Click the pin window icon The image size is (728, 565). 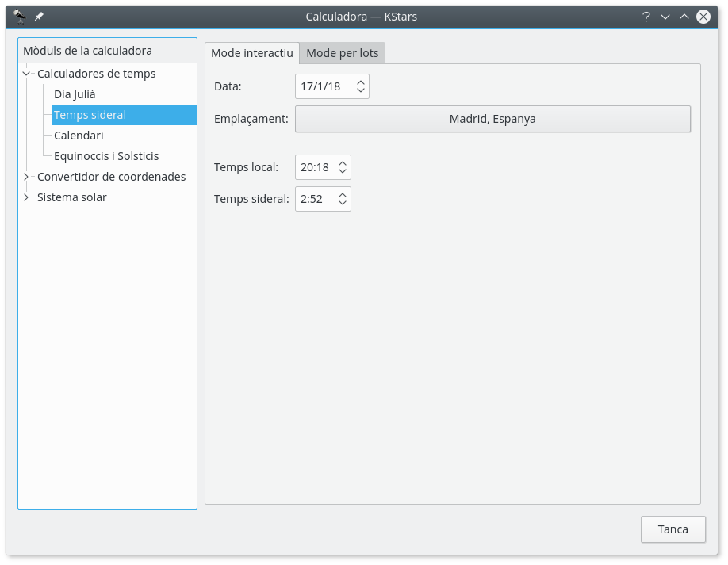click(39, 16)
